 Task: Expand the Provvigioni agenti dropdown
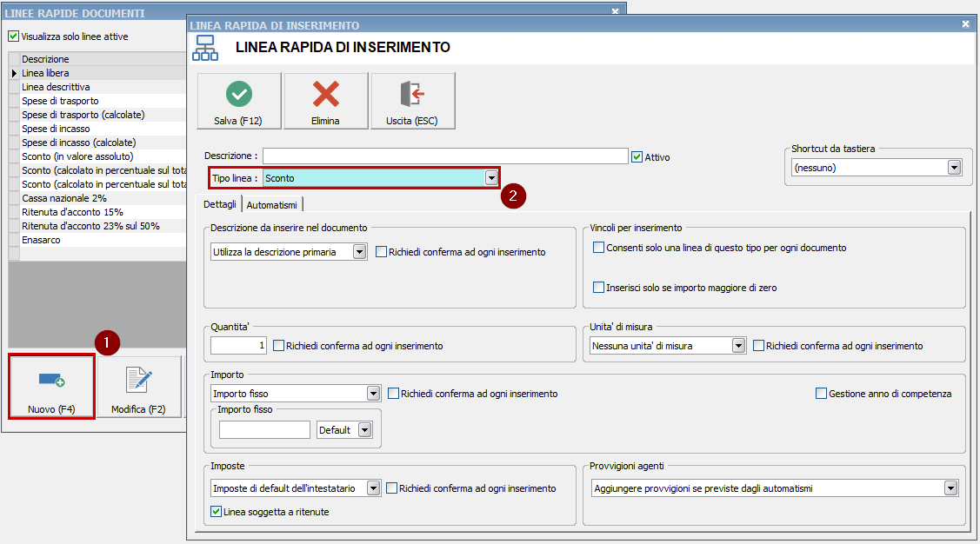click(x=950, y=488)
